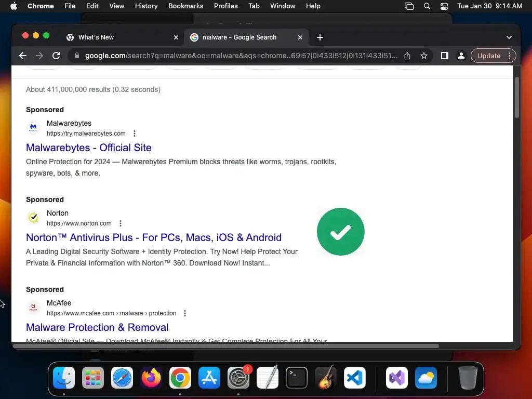This screenshot has width=532, height=399.
Task: Close the malware Google Search tab
Action: click(300, 37)
